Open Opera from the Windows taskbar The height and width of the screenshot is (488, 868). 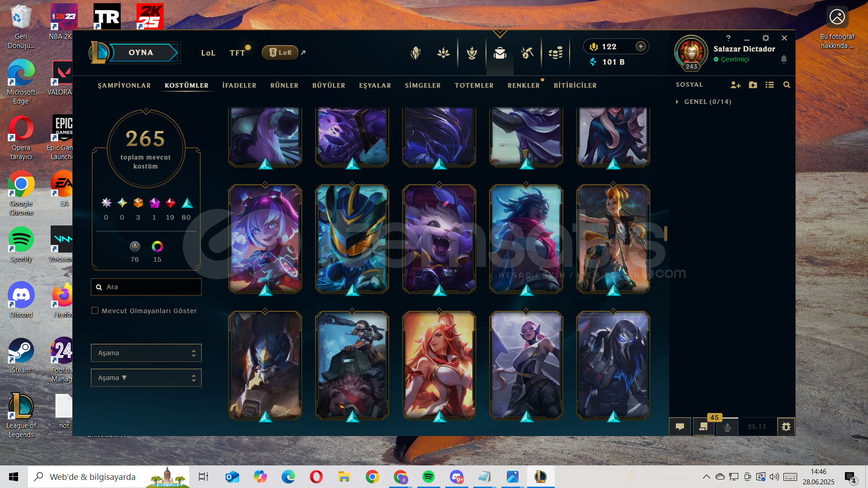click(316, 477)
